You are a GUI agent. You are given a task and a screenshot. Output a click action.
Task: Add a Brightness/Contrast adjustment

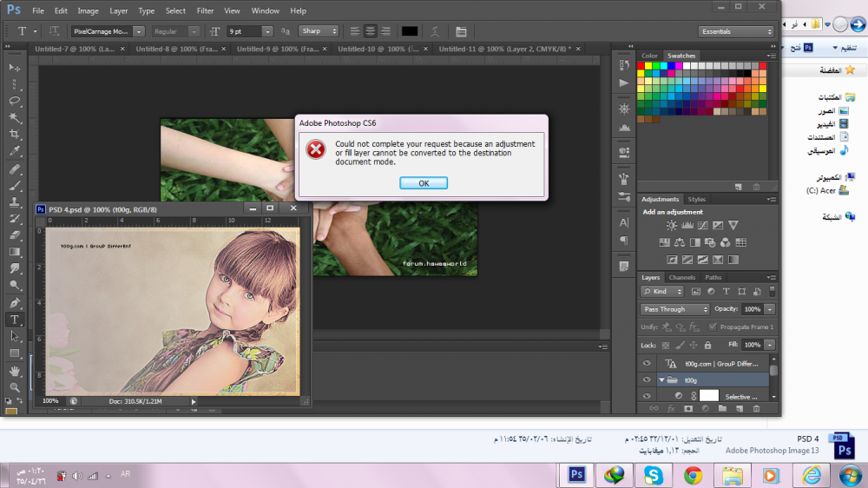point(671,226)
